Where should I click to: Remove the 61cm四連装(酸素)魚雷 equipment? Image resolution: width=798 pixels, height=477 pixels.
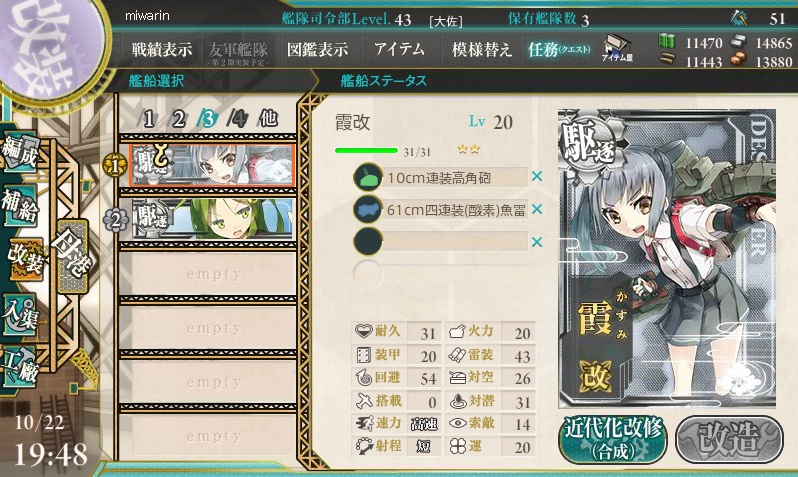coord(536,209)
